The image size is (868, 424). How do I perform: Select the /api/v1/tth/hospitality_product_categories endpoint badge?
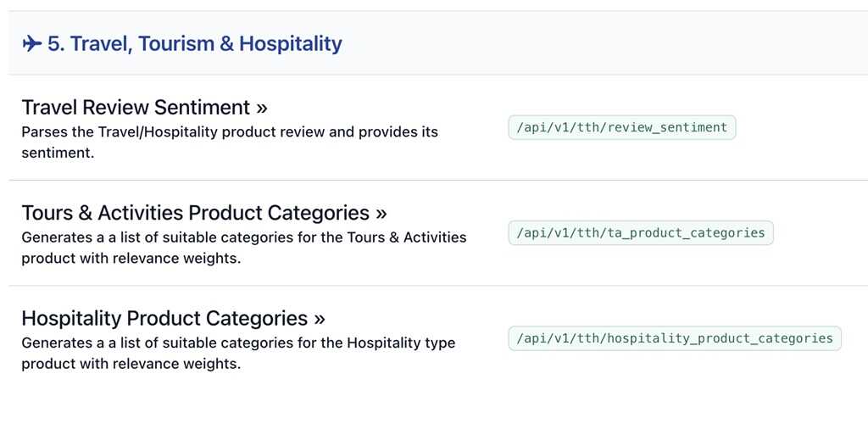pos(674,338)
